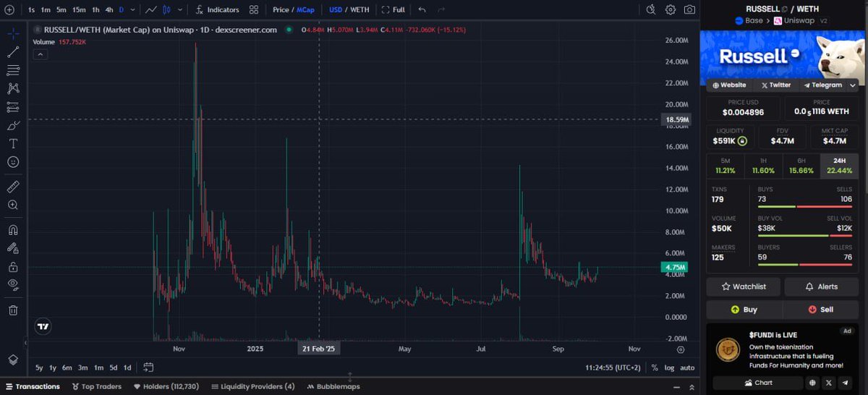Toggle the percent scale
868x395 pixels.
tap(655, 368)
